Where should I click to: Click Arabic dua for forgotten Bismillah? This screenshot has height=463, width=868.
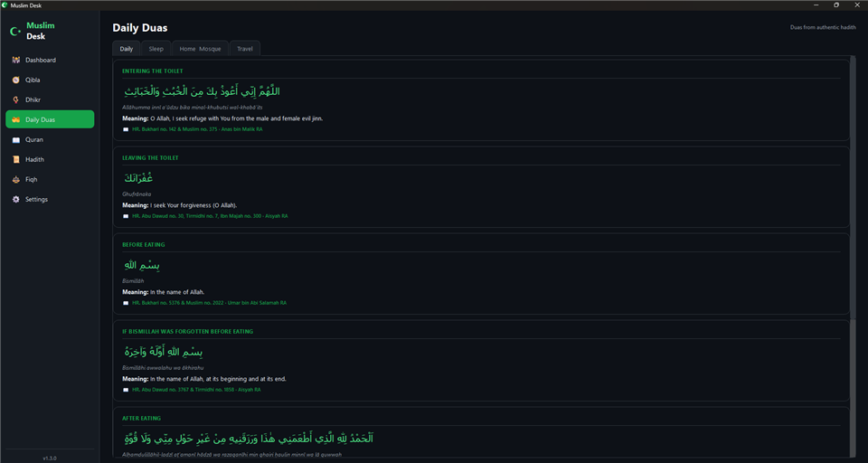[164, 353]
